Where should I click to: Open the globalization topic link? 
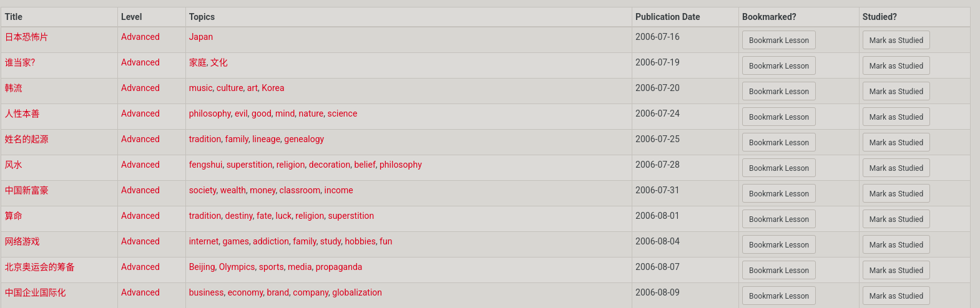click(357, 293)
